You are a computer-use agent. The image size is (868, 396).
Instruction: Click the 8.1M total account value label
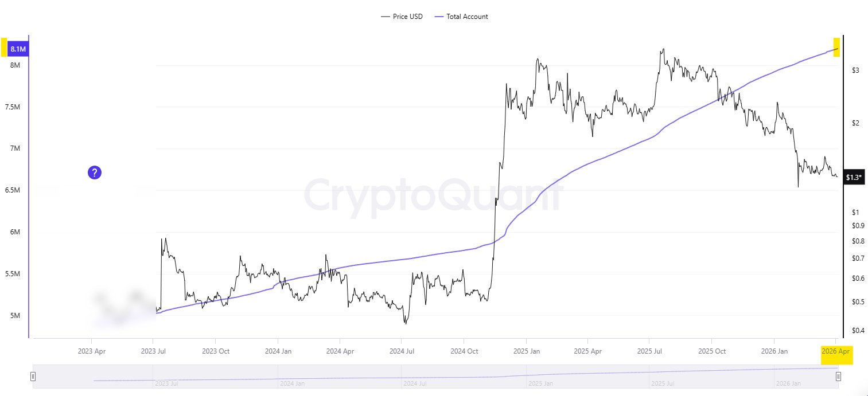(x=18, y=49)
